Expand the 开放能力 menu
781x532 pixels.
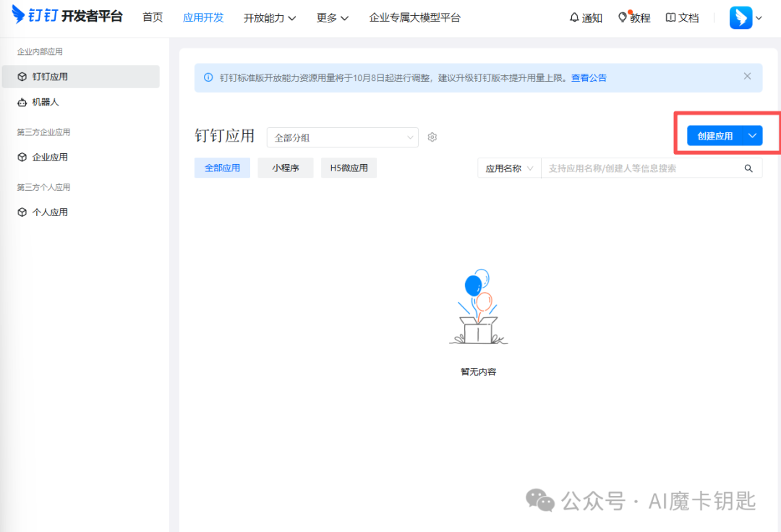coord(270,18)
